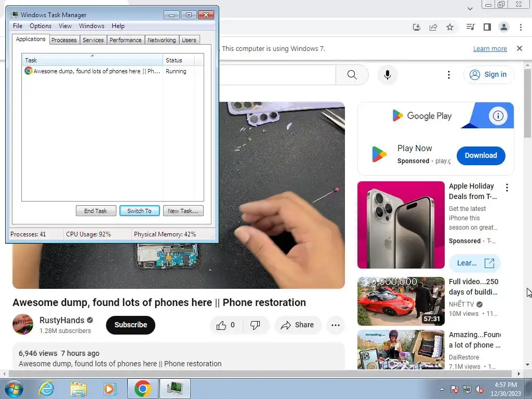Open Chrome media controls icon

pyautogui.click(x=470, y=27)
